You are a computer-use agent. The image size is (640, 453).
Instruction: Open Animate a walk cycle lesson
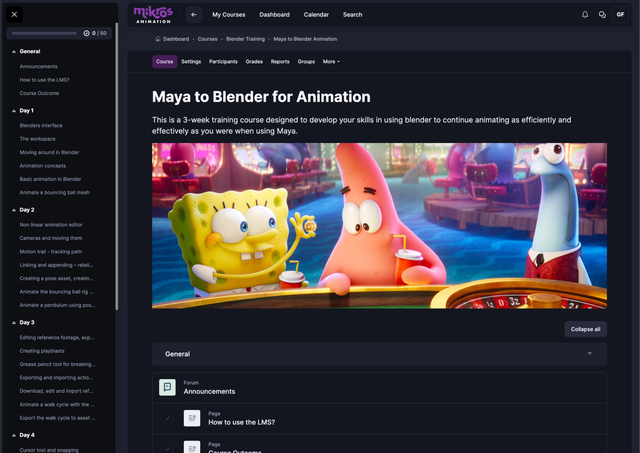click(x=57, y=405)
